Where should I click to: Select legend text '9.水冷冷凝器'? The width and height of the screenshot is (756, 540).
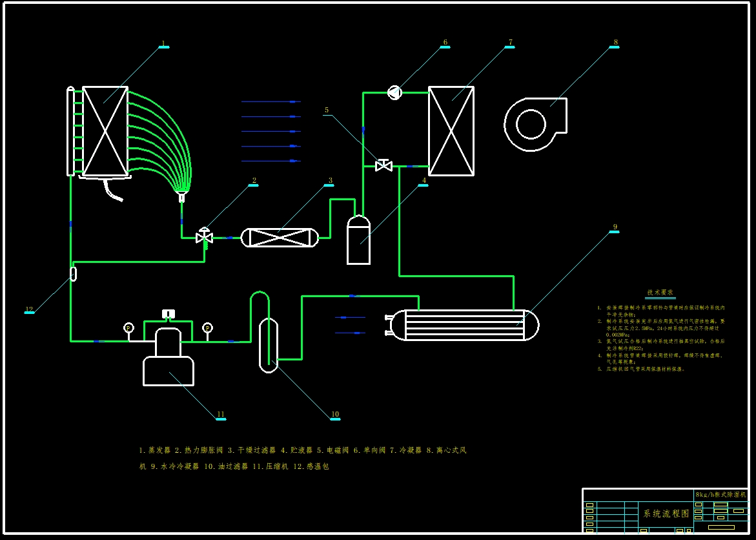point(174,466)
